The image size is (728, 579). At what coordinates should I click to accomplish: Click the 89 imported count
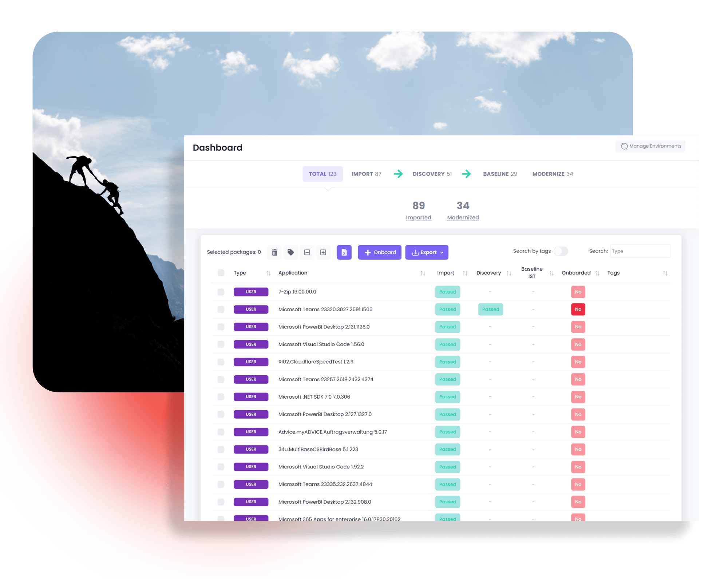418,205
